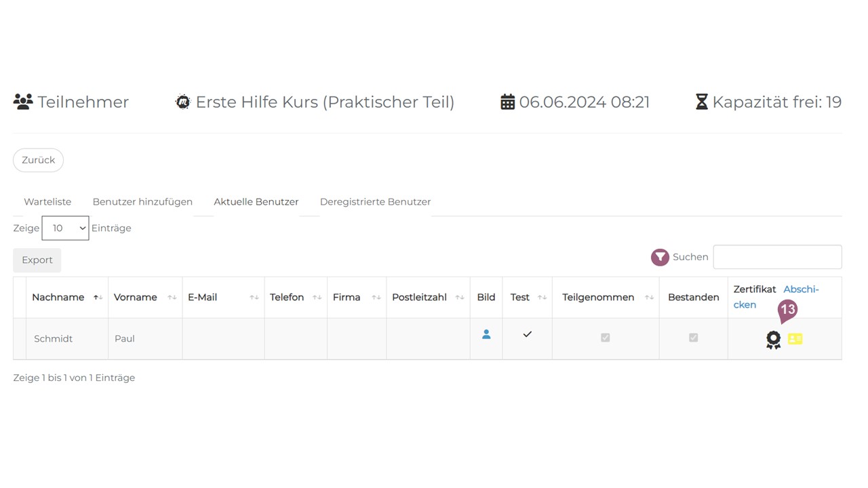Image resolution: width=868 pixels, height=488 pixels.
Task: Switch to the Warteliste tab
Action: tap(47, 202)
